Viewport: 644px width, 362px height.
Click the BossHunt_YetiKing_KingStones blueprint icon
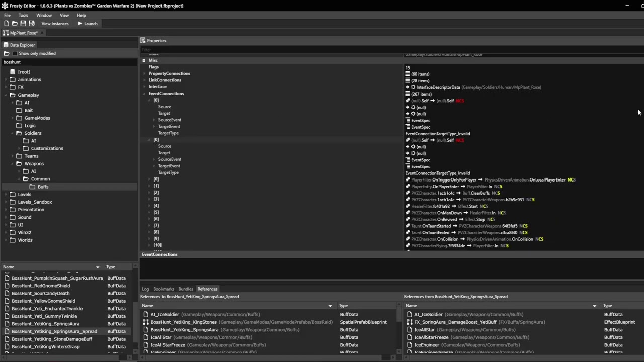tap(146, 322)
